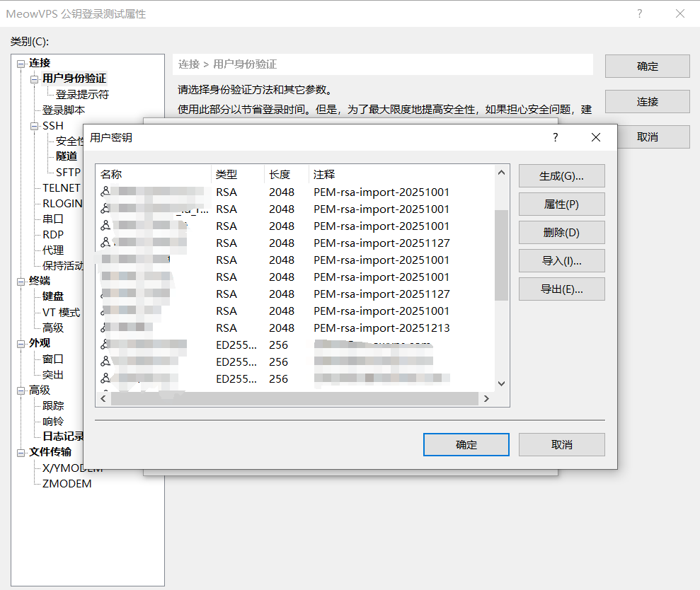Select the PEM-rsa-import-20251213 key row

pos(295,328)
